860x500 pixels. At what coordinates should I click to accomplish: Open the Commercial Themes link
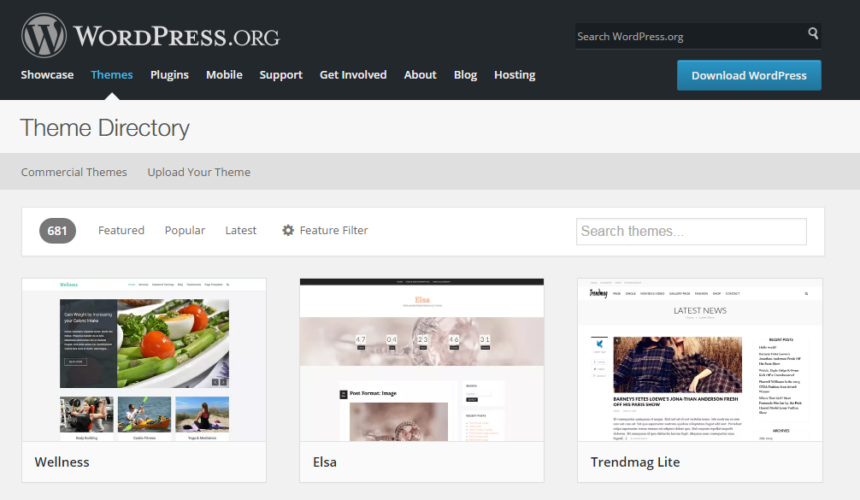click(x=74, y=172)
